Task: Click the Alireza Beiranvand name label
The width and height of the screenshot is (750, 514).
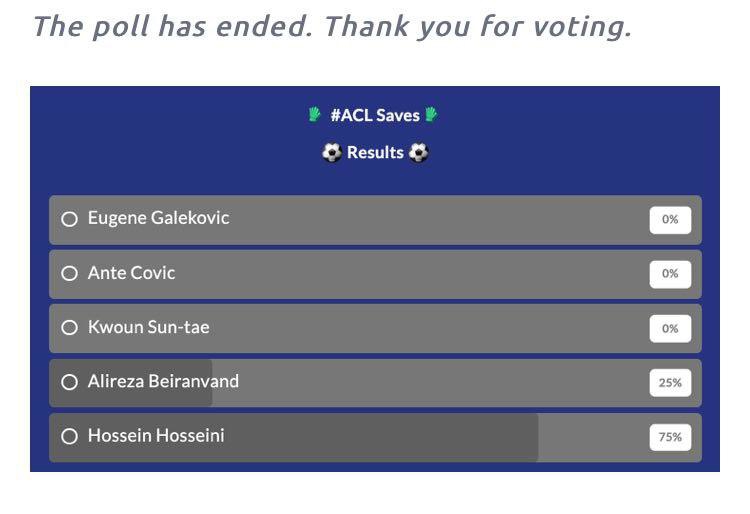Action: click(x=163, y=382)
